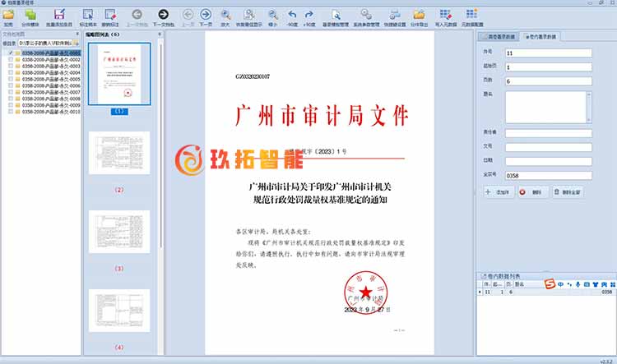The height and width of the screenshot is (364, 617).
Task: Click the serial number field showing 11
Action: (548, 53)
